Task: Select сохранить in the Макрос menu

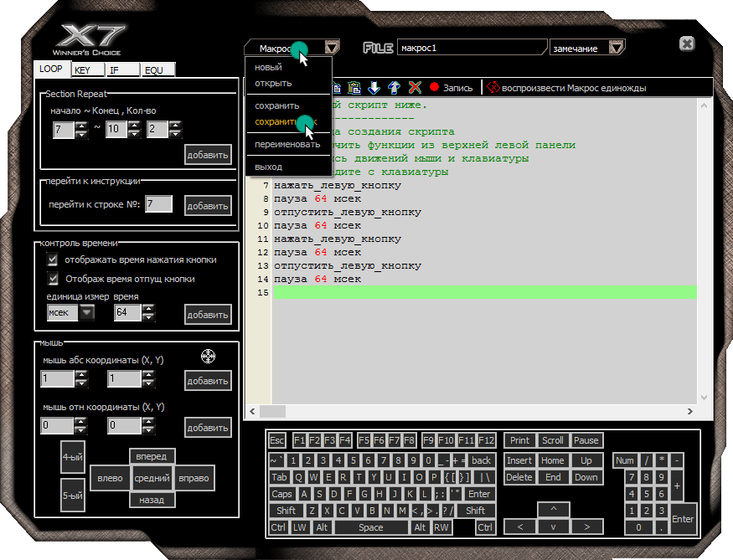Action: tap(276, 106)
